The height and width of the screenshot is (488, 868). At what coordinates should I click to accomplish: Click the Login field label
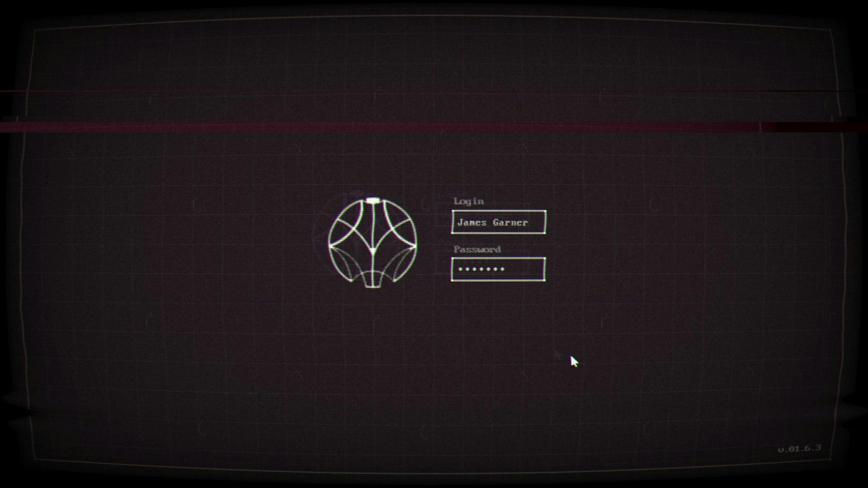468,202
